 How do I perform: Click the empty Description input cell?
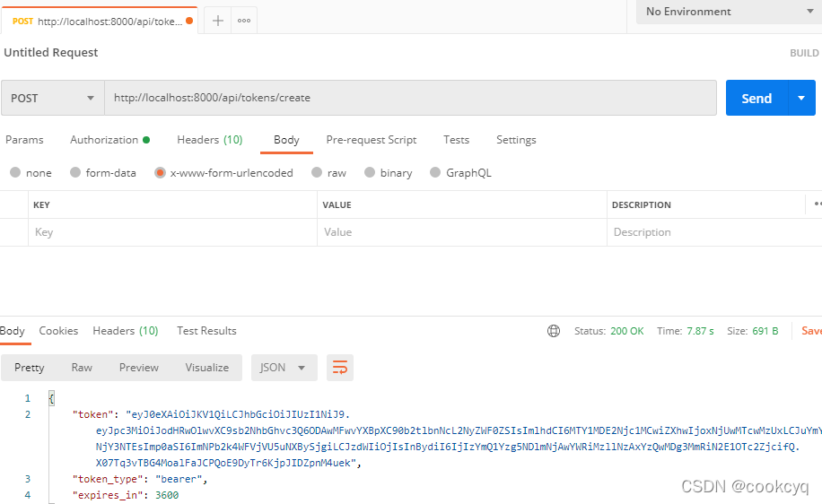point(714,232)
